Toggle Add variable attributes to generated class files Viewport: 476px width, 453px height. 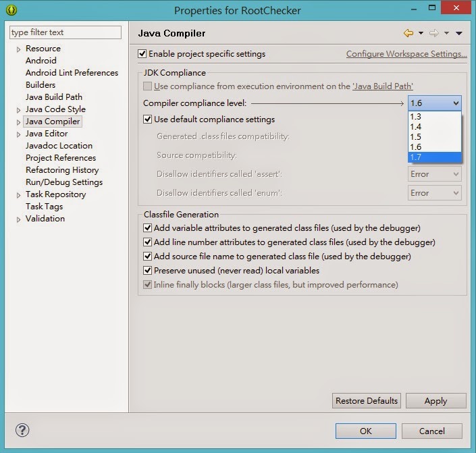(148, 228)
